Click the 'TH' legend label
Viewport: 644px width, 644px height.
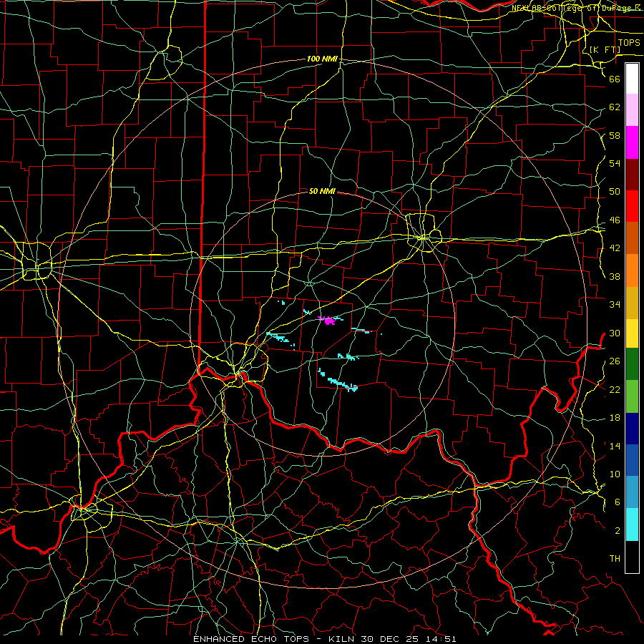(x=615, y=559)
